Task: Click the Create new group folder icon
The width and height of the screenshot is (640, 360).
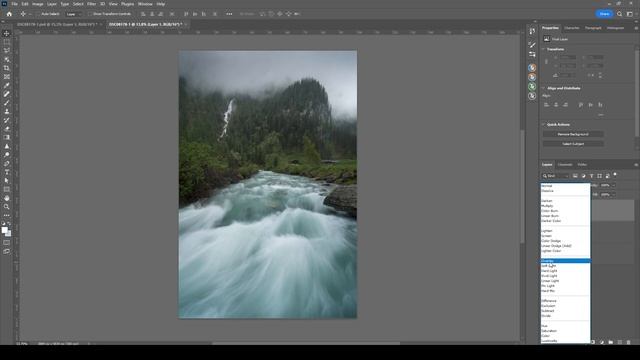Action: coord(611,342)
